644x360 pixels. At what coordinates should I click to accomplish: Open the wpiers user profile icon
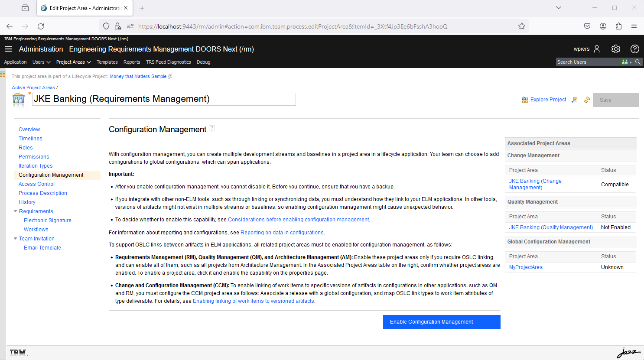pyautogui.click(x=597, y=49)
